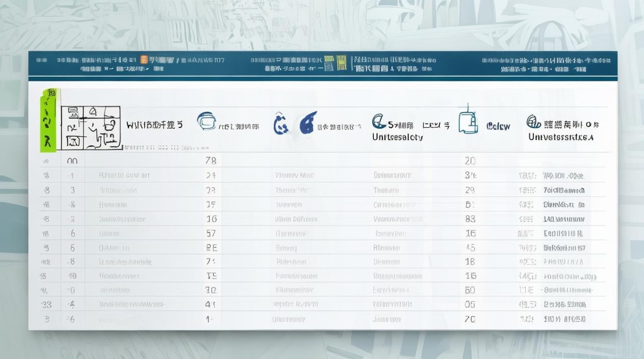This screenshot has height=359, width=644.
Task: Select the cell showing value 57
Action: tap(211, 233)
